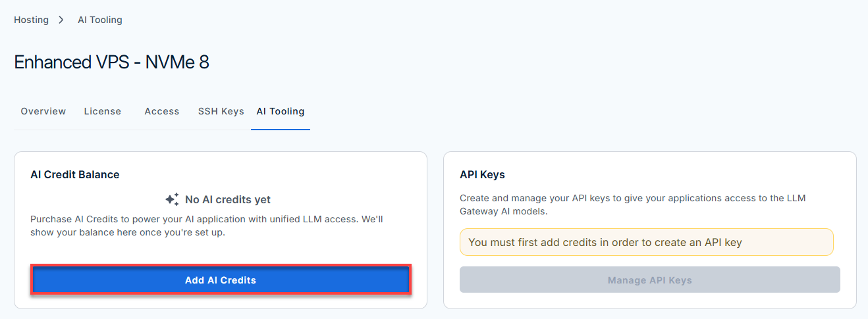Click the AI Credit Balance heading
Image resolution: width=868 pixels, height=319 pixels.
click(75, 174)
